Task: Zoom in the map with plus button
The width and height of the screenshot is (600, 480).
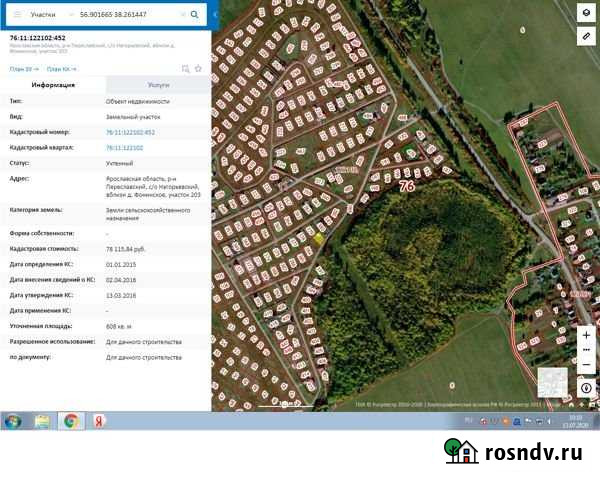Action: pos(586,333)
